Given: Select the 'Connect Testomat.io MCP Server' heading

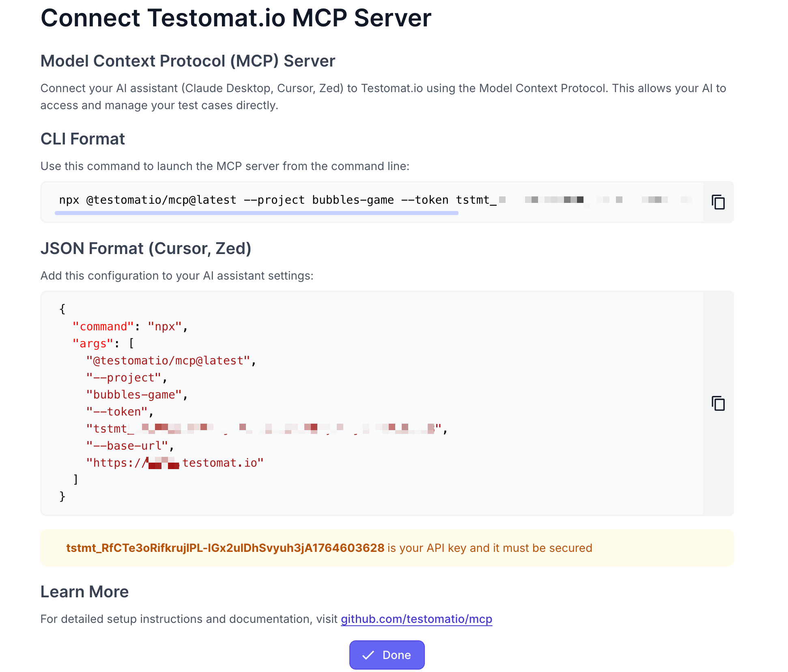Looking at the screenshot, I should coord(235,18).
